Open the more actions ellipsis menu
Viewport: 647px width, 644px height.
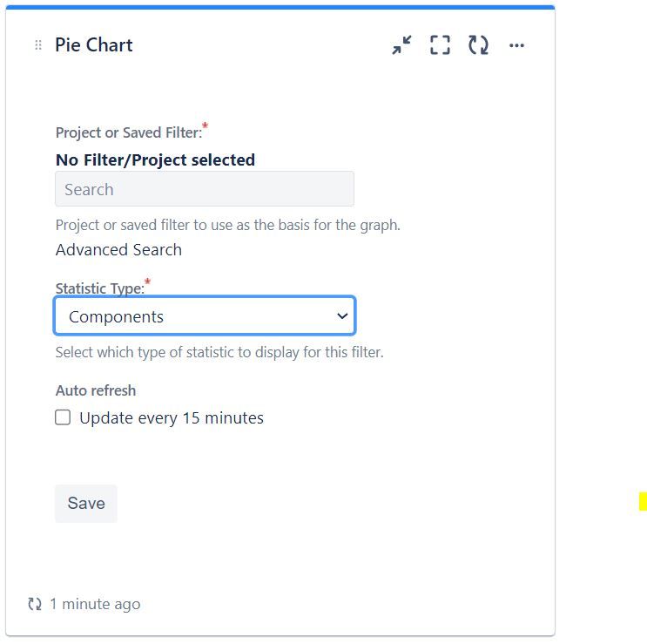[x=516, y=45]
